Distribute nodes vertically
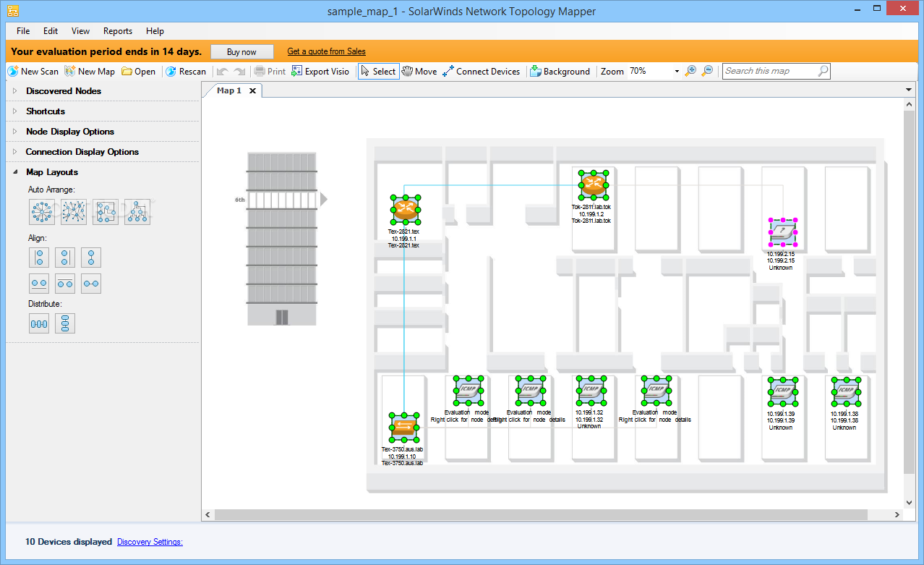 tap(65, 323)
